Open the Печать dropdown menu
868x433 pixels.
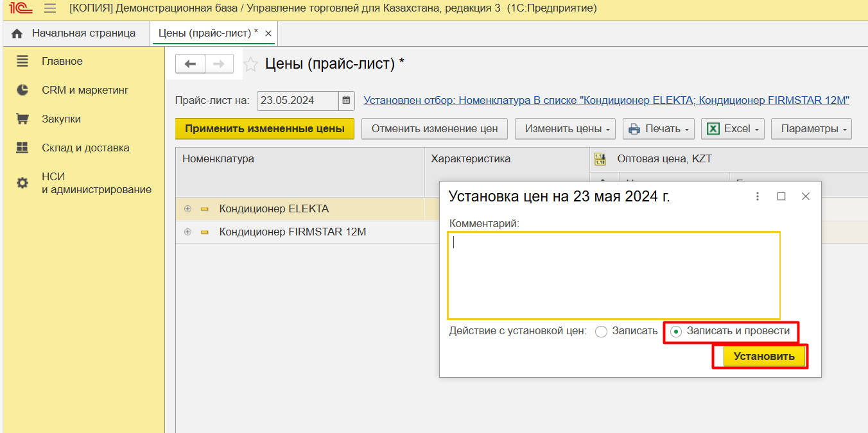click(659, 129)
